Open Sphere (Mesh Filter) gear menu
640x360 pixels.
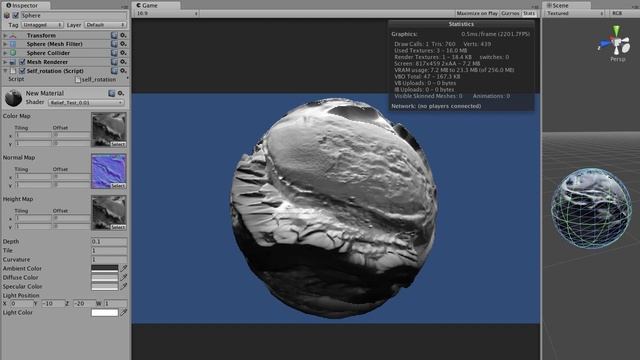[123, 44]
